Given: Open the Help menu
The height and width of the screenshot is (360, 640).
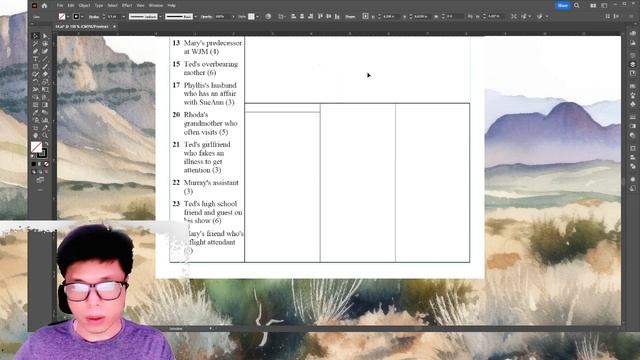Looking at the screenshot, I should [172, 5].
